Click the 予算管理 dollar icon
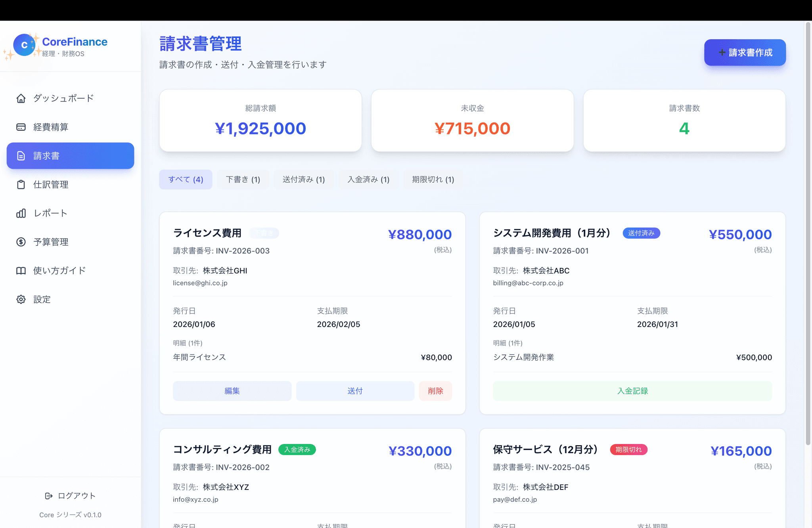This screenshot has width=812, height=528. [x=21, y=242]
